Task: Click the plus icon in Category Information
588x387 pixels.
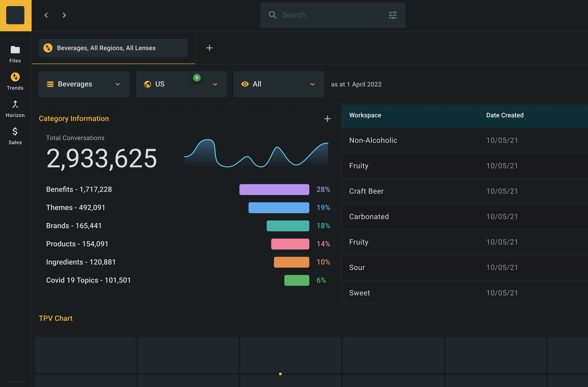Action: (x=327, y=119)
